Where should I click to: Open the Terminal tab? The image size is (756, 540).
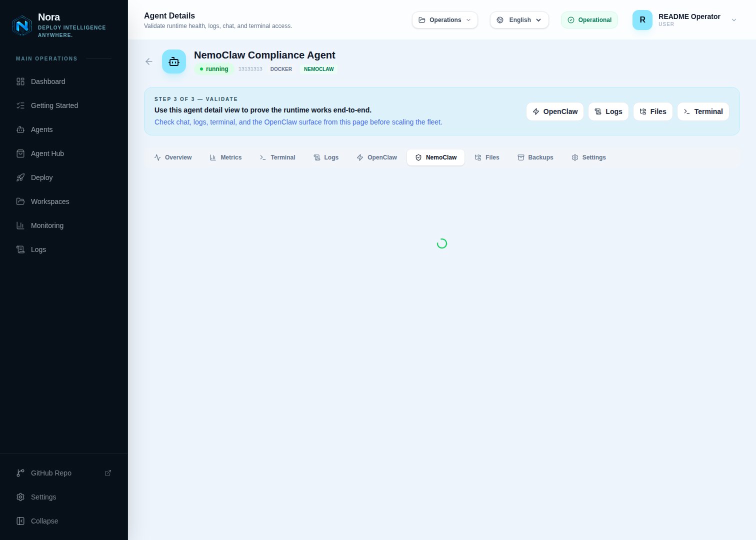277,157
